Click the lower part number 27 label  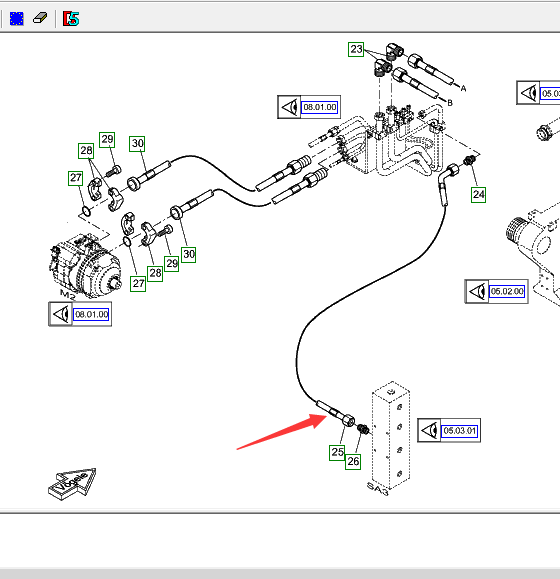(138, 284)
